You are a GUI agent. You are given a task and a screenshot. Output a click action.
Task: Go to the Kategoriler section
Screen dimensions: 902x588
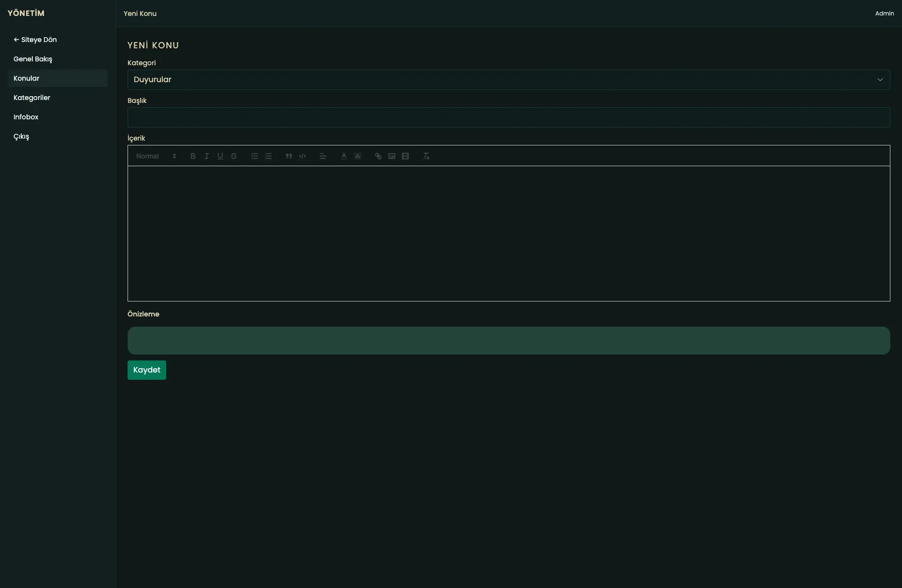32,98
